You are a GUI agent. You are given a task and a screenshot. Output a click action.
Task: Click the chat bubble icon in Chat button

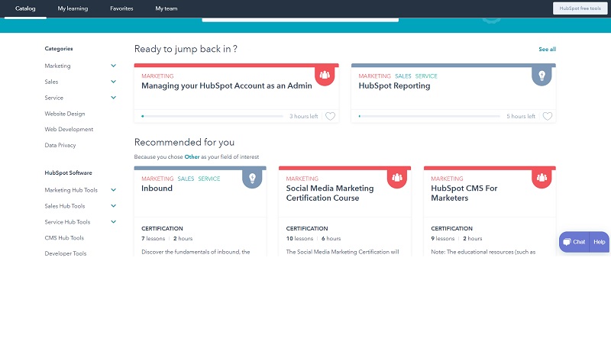pyautogui.click(x=567, y=242)
